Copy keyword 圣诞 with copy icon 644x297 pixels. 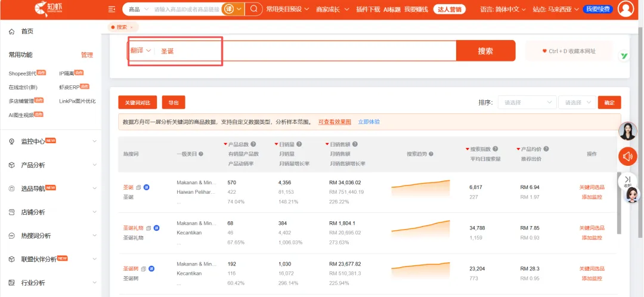tap(138, 187)
